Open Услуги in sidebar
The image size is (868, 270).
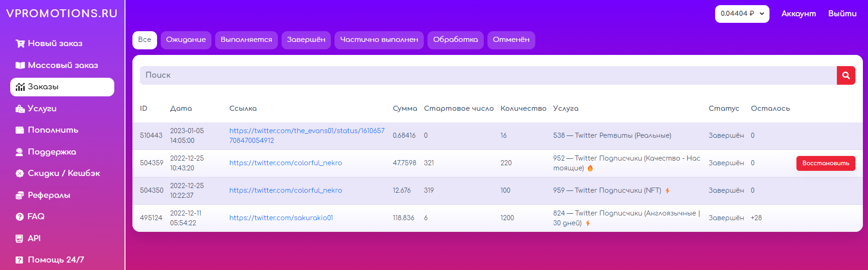(62, 108)
